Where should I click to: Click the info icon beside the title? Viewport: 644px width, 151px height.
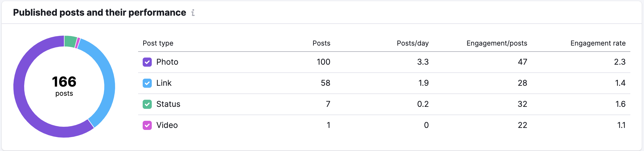click(x=193, y=13)
